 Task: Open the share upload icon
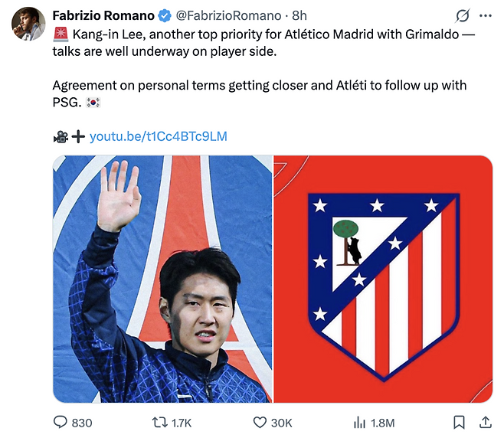coord(486,422)
